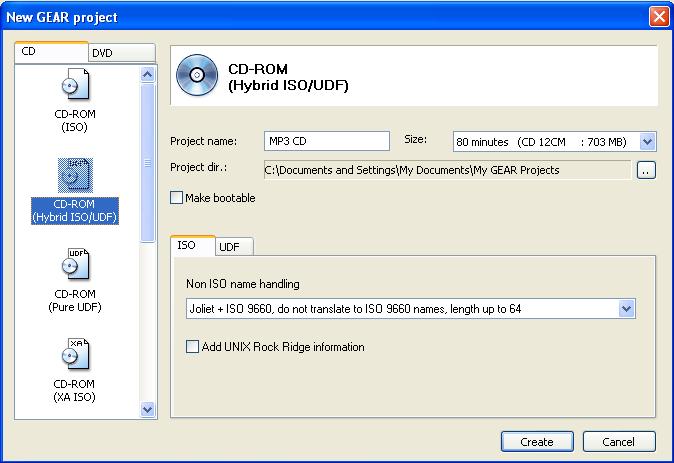The width and height of the screenshot is (674, 463).
Task: Expand the Non ISO name handling dropdown
Action: (627, 309)
